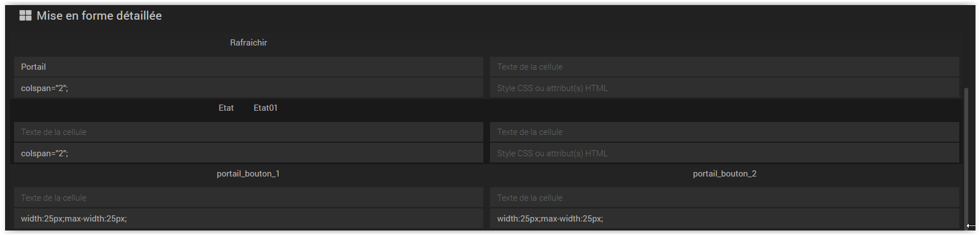Viewport: 980px width, 235px height.
Task: Click the Etat01 command label
Action: pos(265,108)
